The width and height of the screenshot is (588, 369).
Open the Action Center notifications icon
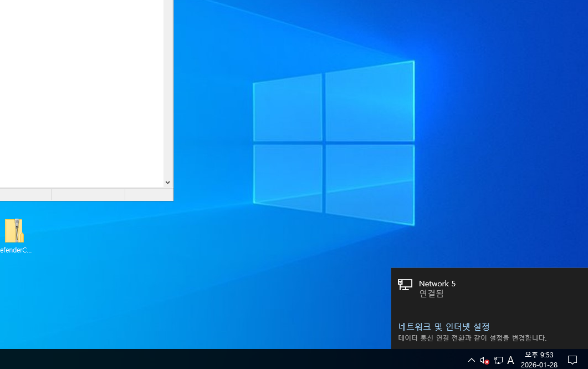572,360
